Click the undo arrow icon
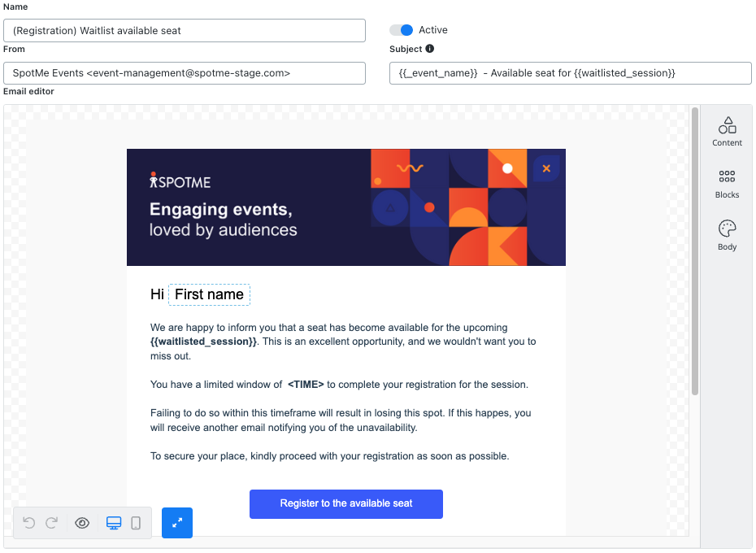The width and height of the screenshot is (756, 553). coord(29,523)
